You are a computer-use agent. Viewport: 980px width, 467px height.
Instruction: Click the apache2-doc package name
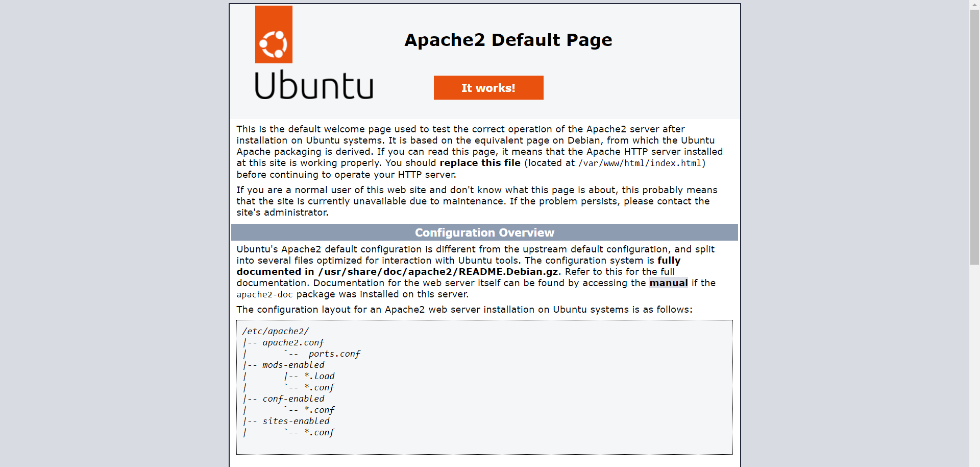point(264,294)
